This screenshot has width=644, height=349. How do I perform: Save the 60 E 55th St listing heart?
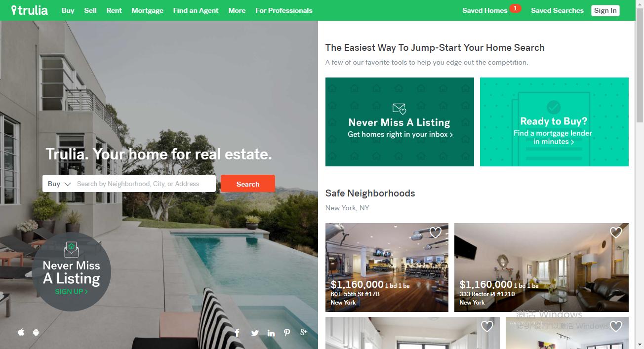click(x=435, y=233)
